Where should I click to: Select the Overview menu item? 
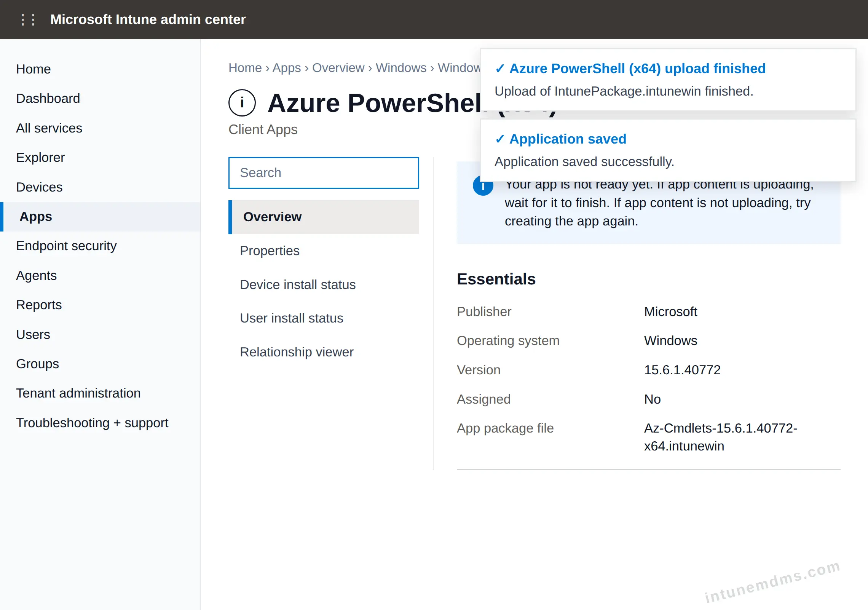[324, 217]
